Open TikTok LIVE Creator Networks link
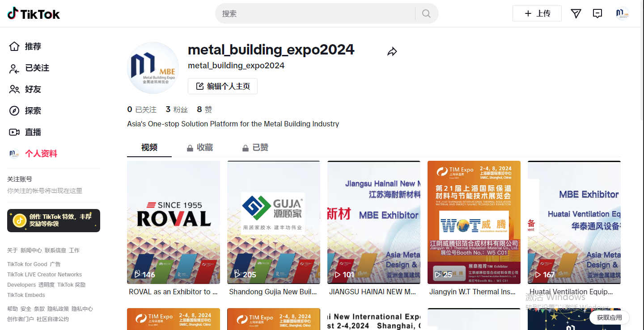This screenshot has width=644, height=330. pos(45,275)
